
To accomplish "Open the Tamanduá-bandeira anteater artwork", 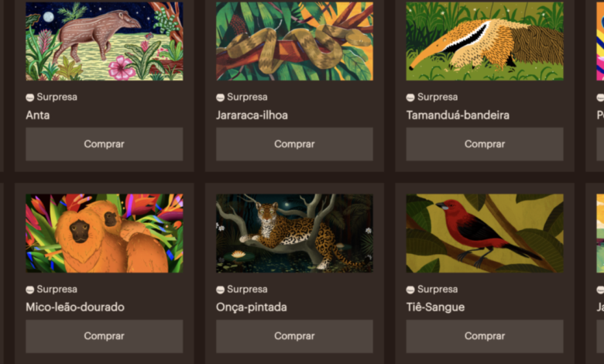I will (x=485, y=41).
